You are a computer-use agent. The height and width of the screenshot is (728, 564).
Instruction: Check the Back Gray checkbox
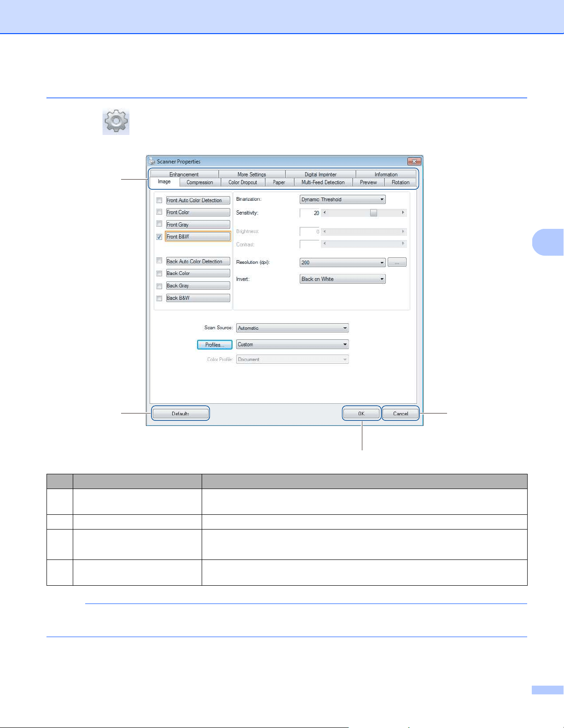(x=159, y=286)
